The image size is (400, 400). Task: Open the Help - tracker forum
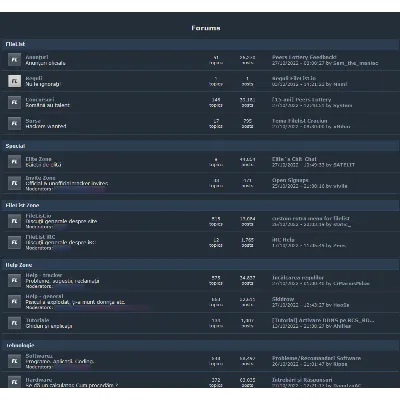(x=44, y=275)
